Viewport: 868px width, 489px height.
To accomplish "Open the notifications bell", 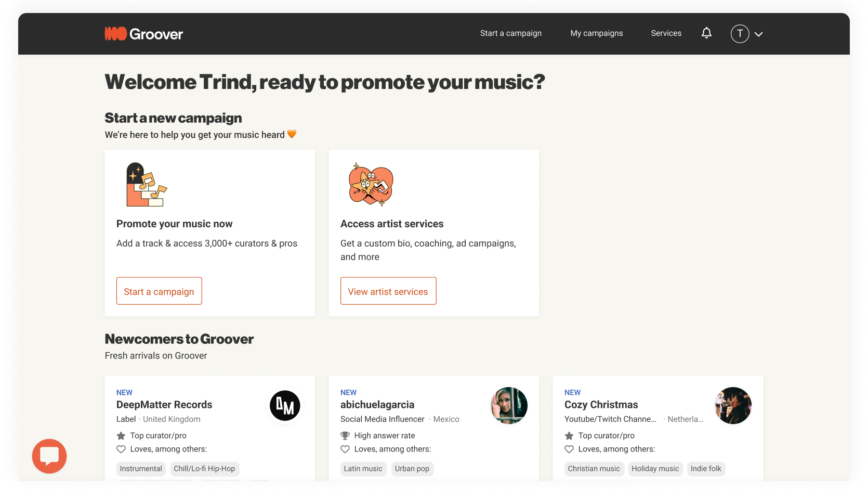I will 706,33.
